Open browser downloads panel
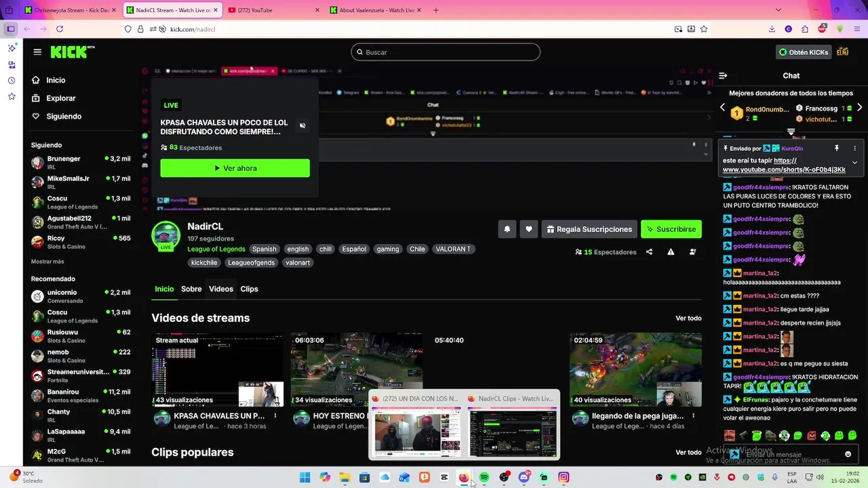The height and width of the screenshot is (488, 868). (772, 29)
